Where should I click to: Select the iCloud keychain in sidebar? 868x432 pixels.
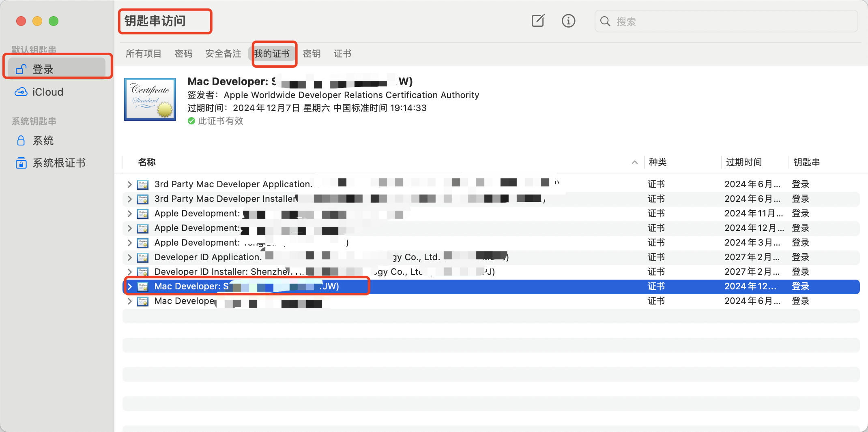57,92
